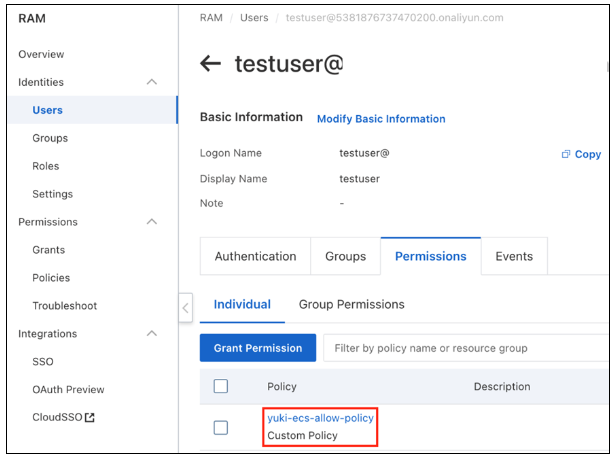This screenshot has height=458, width=613.
Task: Collapse the Permissions section chevron
Action: coord(152,222)
